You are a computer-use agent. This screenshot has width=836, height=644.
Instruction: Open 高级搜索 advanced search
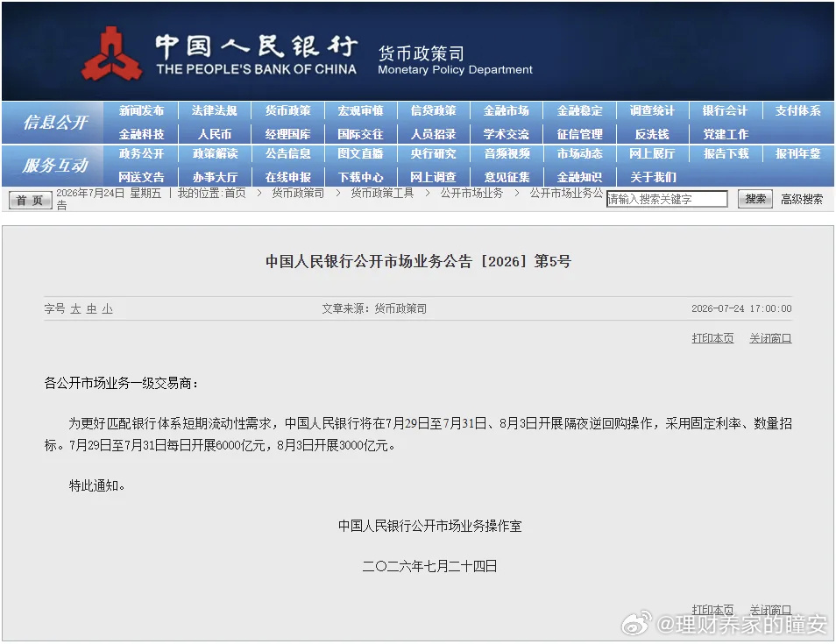tap(802, 200)
